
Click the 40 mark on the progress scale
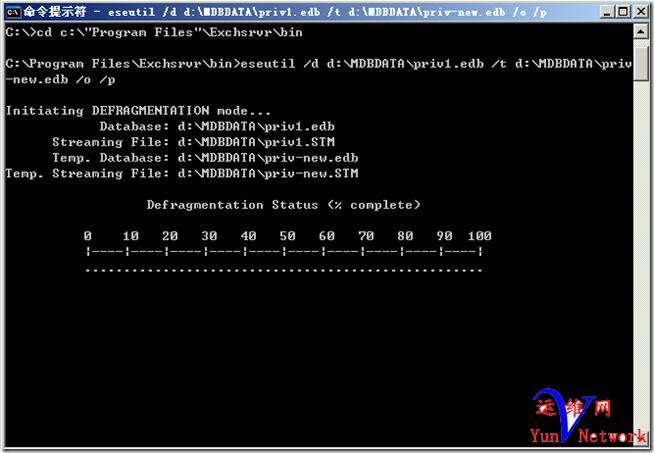(248, 236)
